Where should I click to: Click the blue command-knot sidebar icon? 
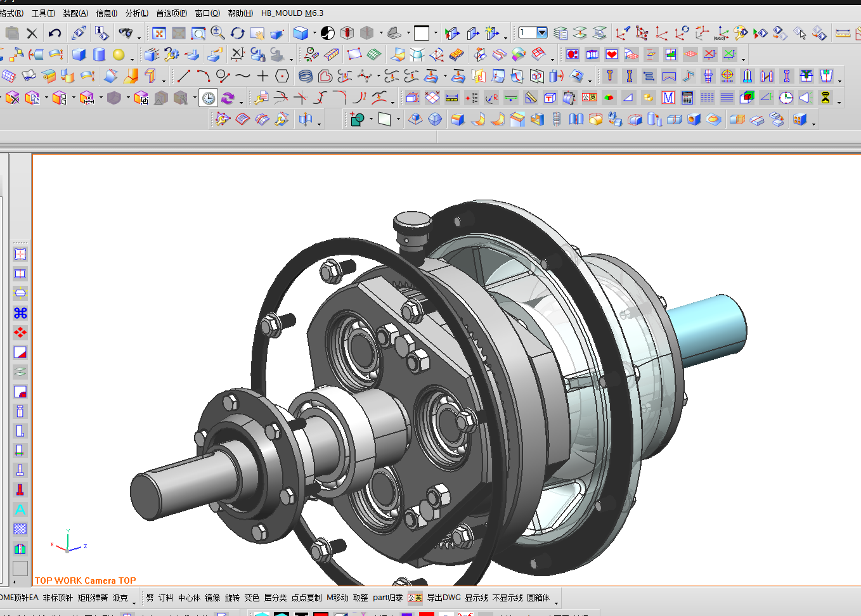coord(20,313)
